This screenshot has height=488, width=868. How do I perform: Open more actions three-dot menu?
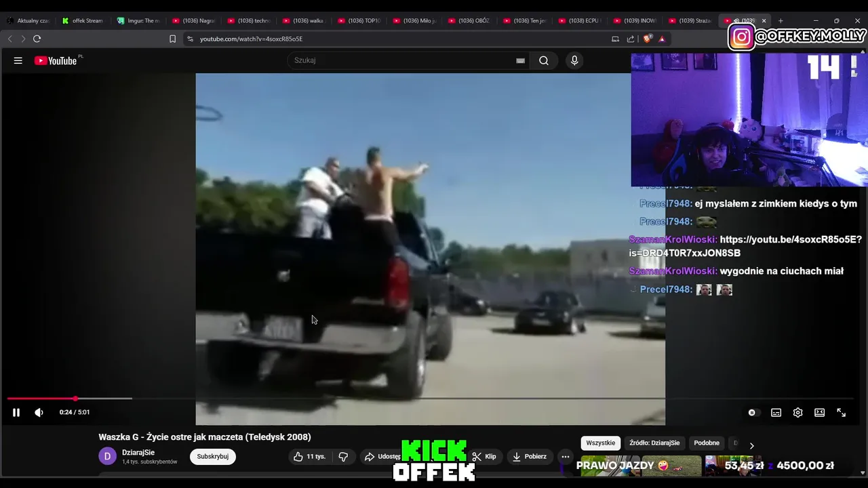pos(566,456)
